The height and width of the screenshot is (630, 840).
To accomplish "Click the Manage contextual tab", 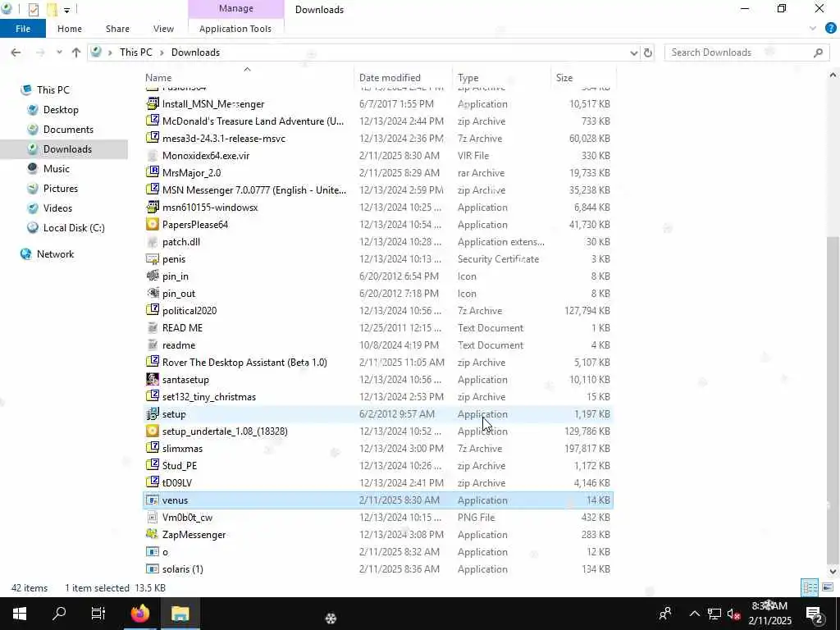I will pos(235,8).
